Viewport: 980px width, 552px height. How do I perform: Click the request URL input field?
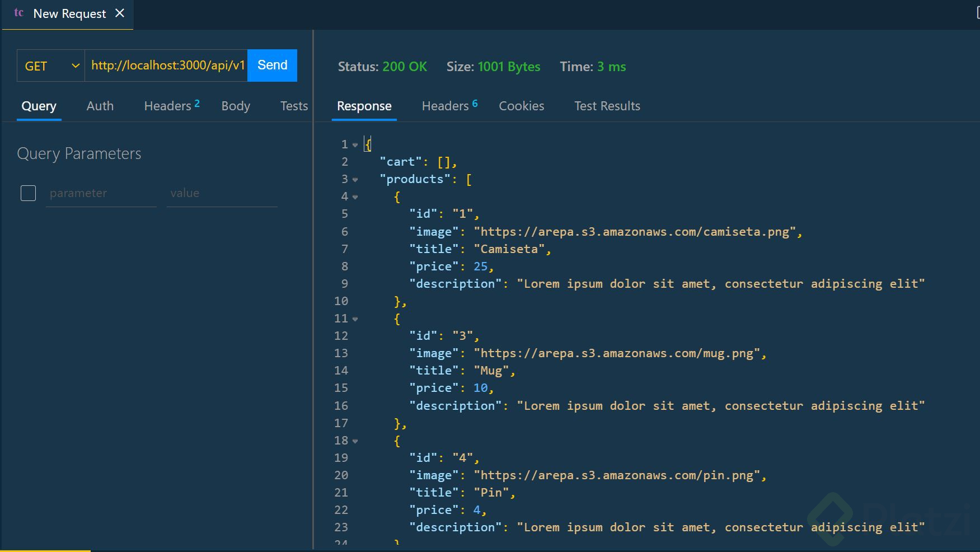166,66
